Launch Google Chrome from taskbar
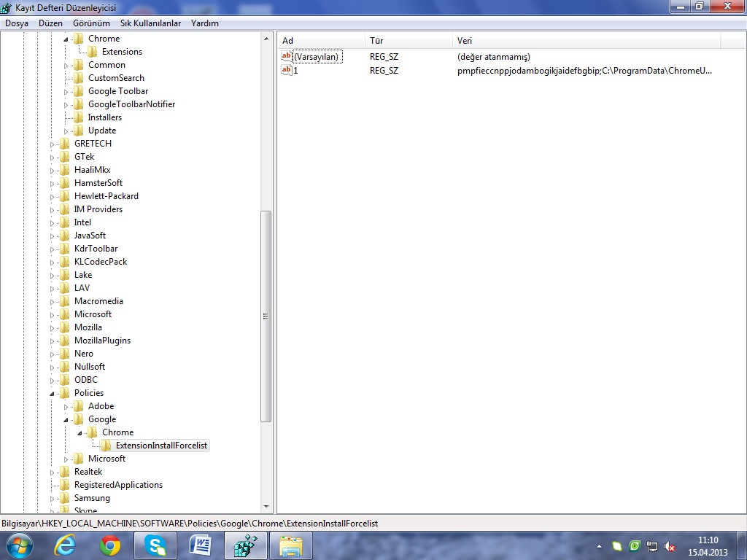The width and height of the screenshot is (747, 560). 110,545
